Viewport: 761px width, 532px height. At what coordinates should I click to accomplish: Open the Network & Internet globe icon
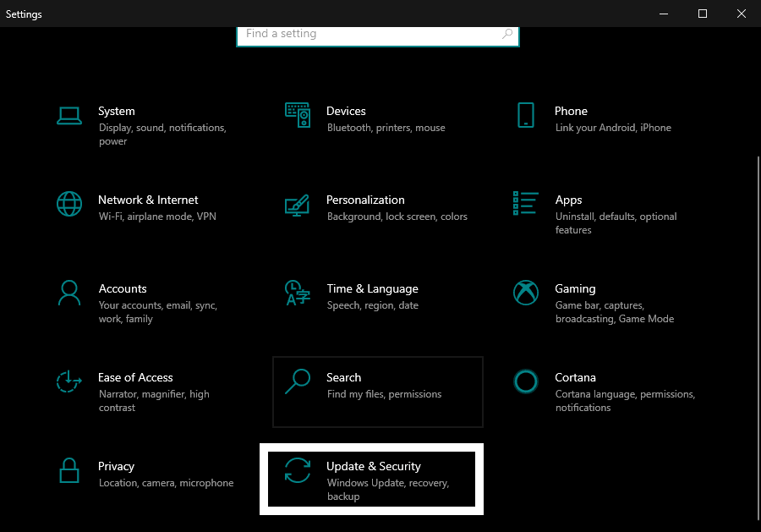click(x=69, y=204)
